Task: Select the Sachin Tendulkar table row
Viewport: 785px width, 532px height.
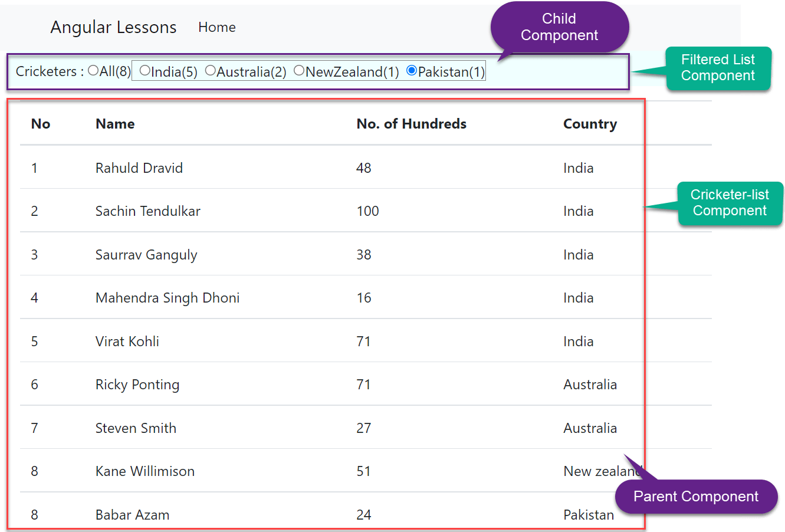Action: coord(236,211)
